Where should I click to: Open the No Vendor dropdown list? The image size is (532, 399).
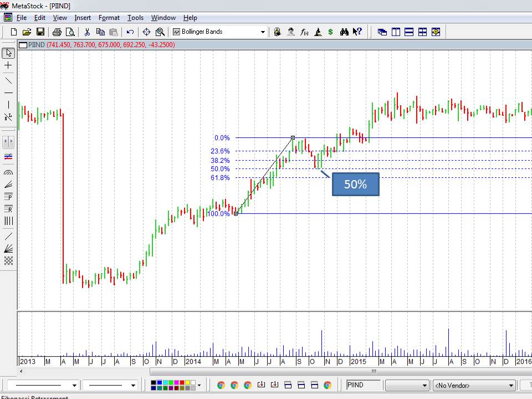(511, 385)
